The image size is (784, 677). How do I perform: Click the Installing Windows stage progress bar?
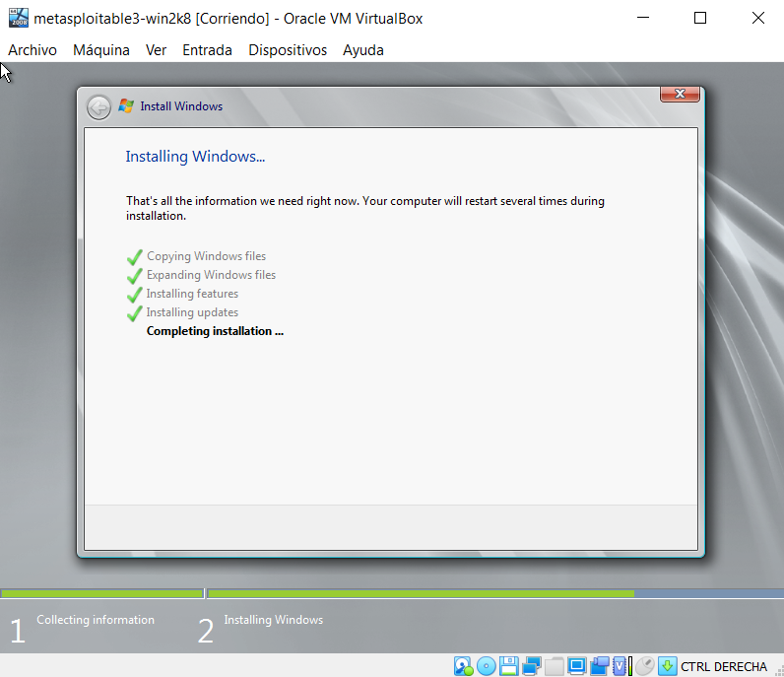tap(495, 593)
